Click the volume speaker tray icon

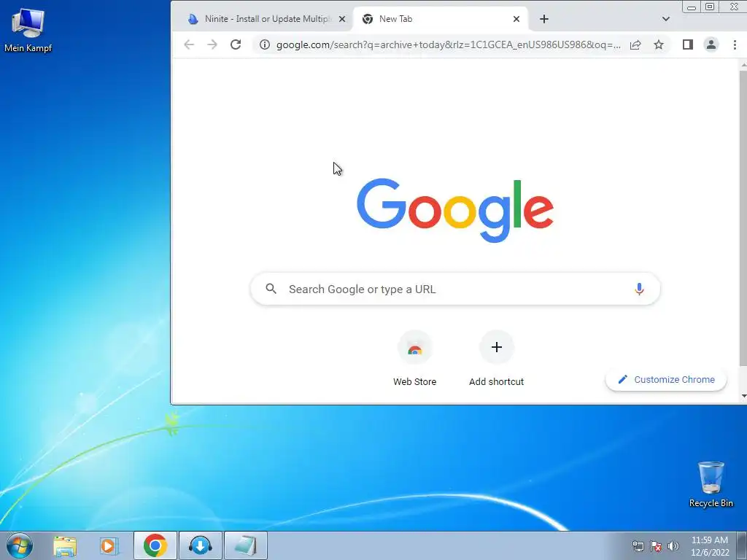coord(673,546)
